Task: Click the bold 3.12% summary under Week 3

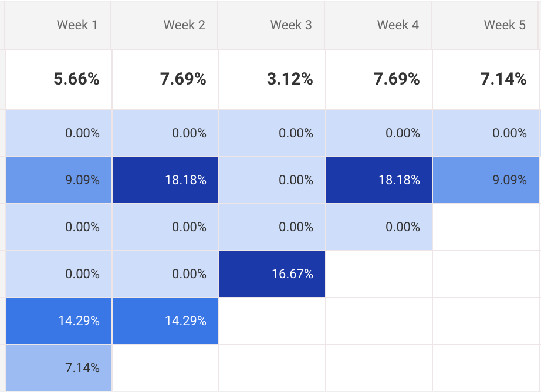Action: [x=290, y=80]
